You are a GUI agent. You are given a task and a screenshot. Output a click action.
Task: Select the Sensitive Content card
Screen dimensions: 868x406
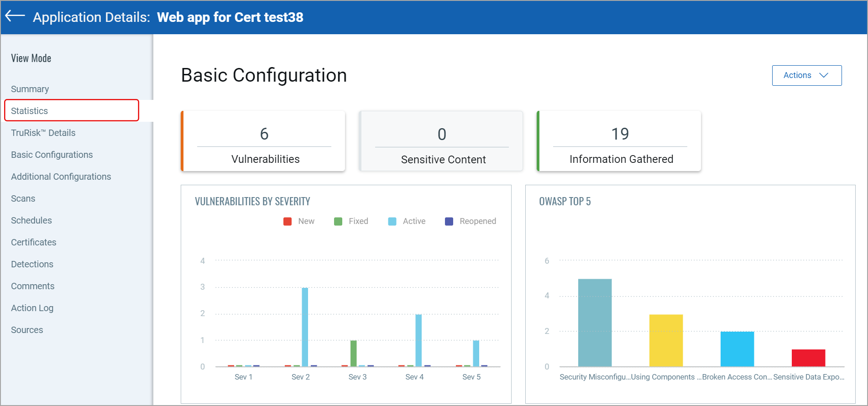tap(441, 141)
